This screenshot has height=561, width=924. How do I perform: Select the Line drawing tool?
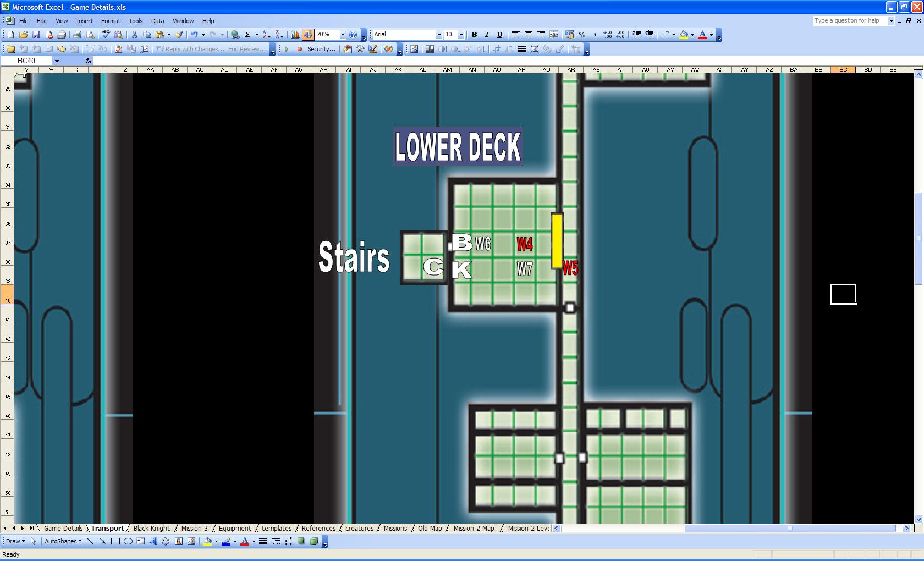coord(90,541)
